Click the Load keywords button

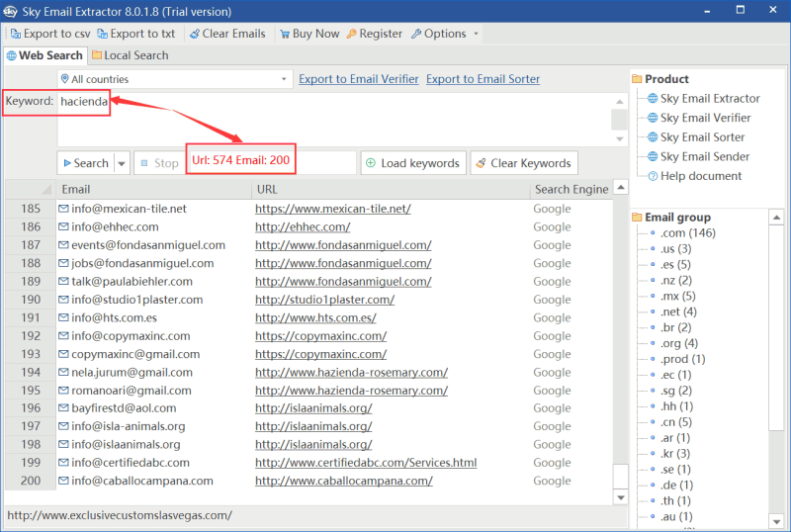412,163
